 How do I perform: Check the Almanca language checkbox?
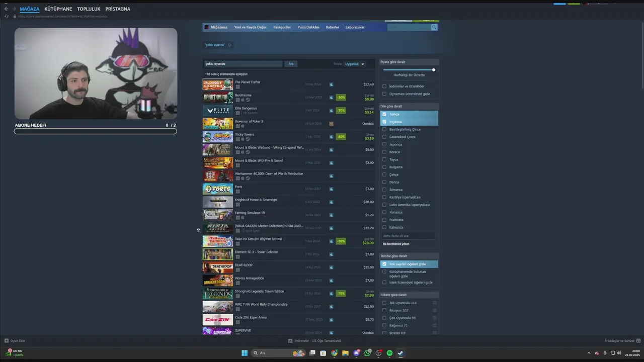384,190
